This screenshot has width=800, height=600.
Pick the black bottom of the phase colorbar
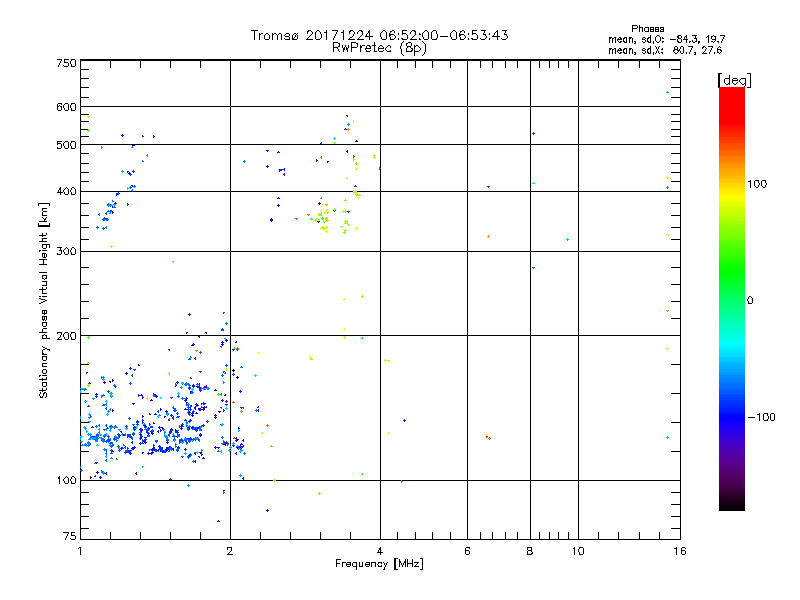point(732,503)
